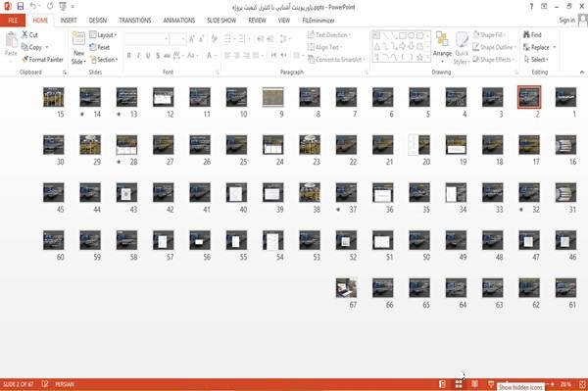This screenshot has height=391, width=588.
Task: Click the Slide Show icon in status bar
Action: click(491, 384)
